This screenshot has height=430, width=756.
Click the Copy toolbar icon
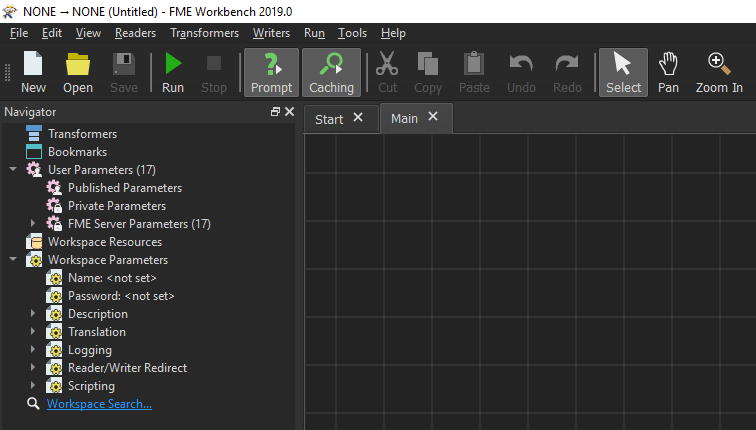coord(428,72)
